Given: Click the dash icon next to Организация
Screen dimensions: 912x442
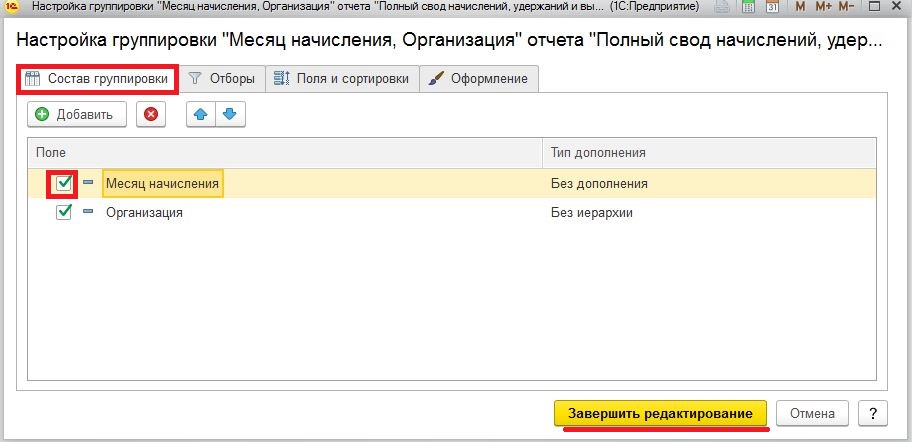Looking at the screenshot, I should click(x=88, y=212).
